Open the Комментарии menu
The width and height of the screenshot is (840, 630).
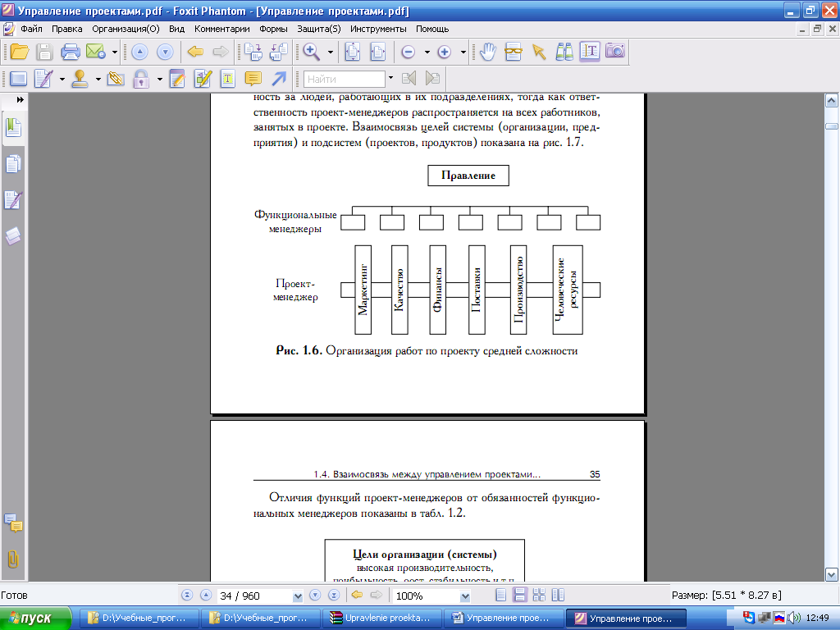coord(221,29)
